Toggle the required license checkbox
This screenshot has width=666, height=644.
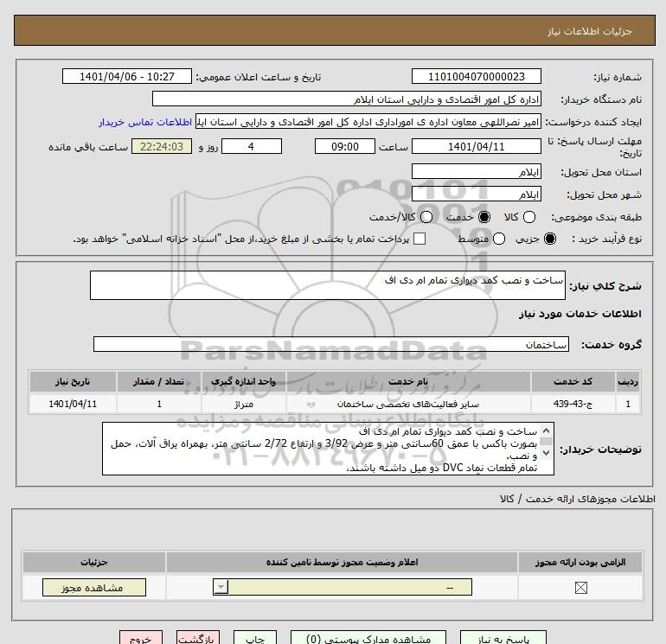580,588
